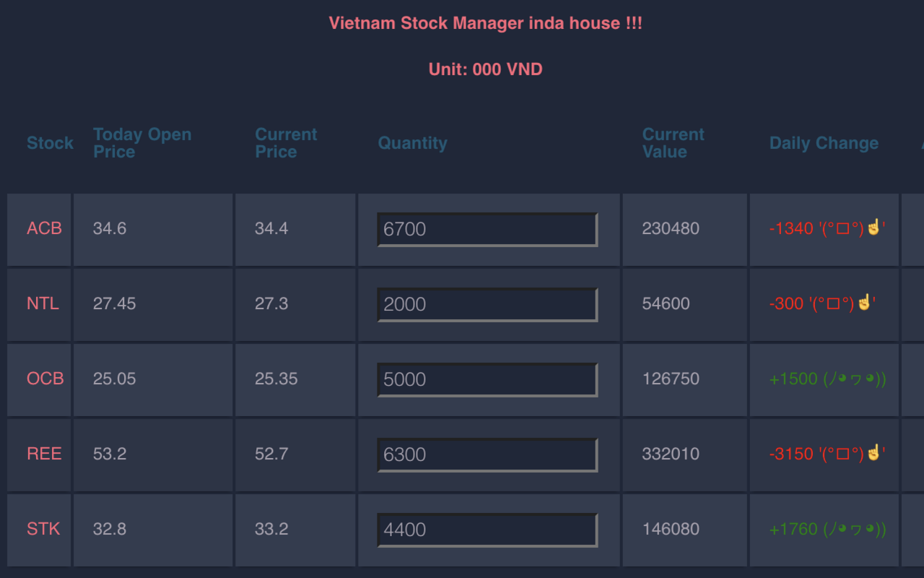Click the disapproval emoji in NTL row
This screenshot has height=578, width=924.
coord(863,303)
